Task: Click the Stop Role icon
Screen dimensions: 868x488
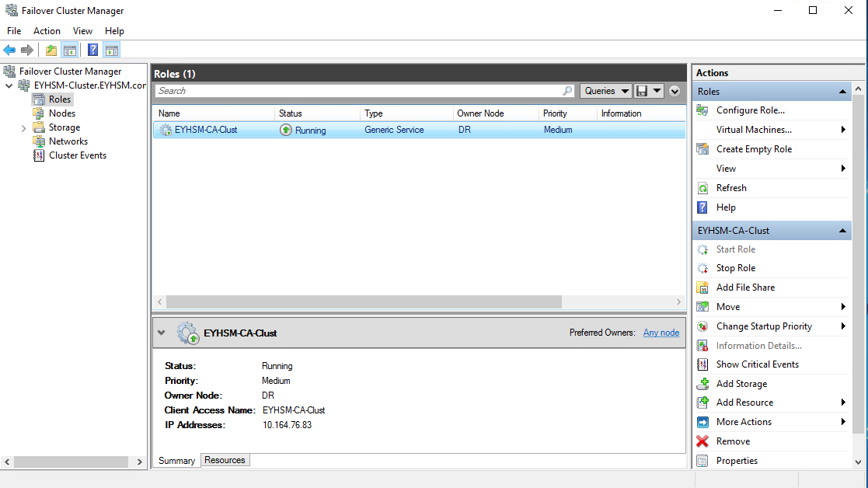Action: tap(702, 268)
